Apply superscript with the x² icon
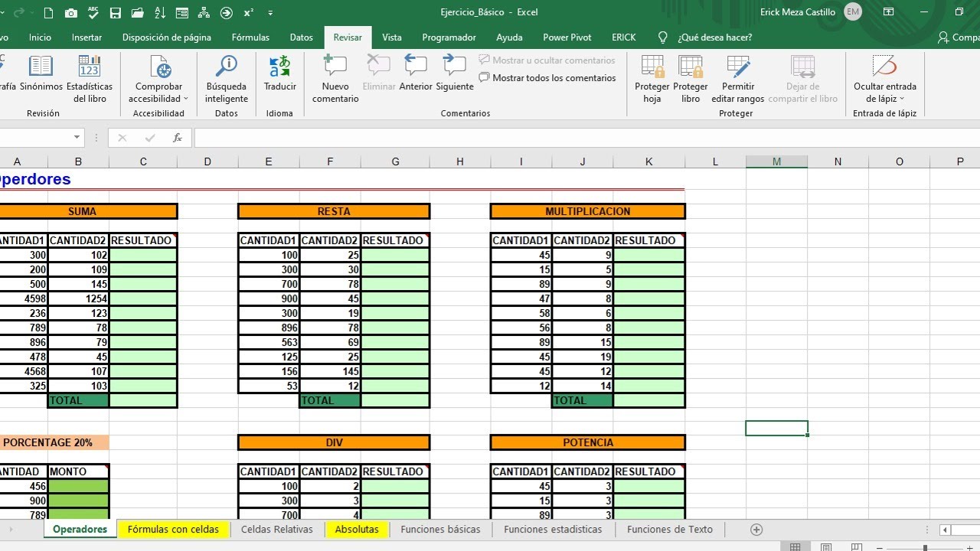 [249, 13]
